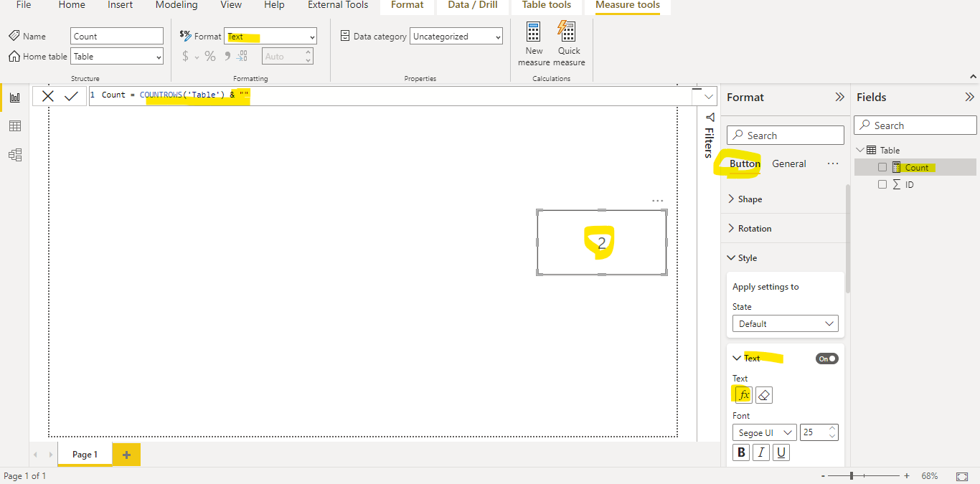
Task: Select the Button tab in Format pane
Action: point(745,164)
